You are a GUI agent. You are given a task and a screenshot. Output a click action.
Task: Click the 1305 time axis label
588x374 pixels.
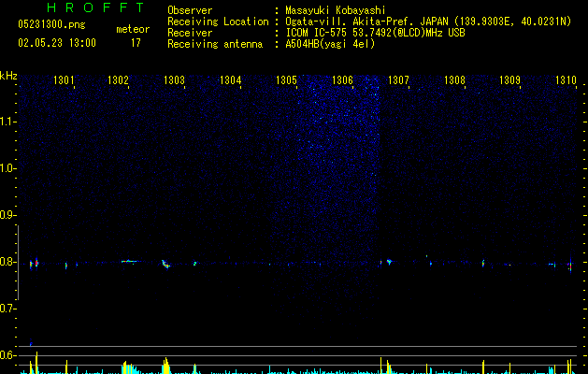point(286,79)
